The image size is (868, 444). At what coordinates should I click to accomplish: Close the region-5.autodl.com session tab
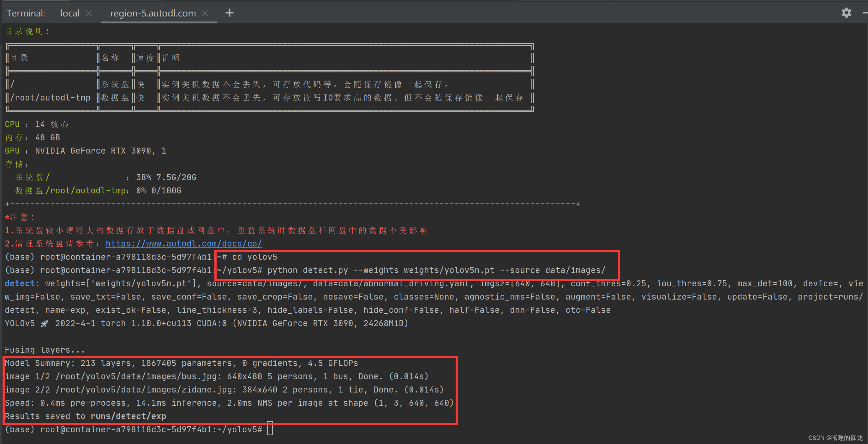(x=205, y=13)
